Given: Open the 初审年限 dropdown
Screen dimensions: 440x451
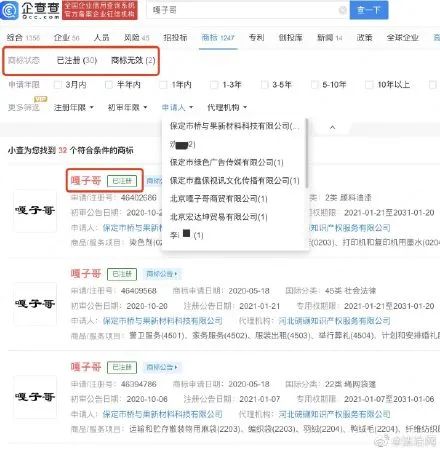Looking at the screenshot, I should point(127,107).
